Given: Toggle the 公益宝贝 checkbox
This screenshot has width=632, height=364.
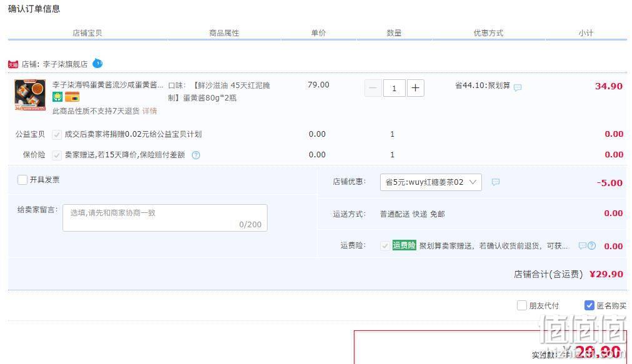Looking at the screenshot, I should tap(57, 134).
